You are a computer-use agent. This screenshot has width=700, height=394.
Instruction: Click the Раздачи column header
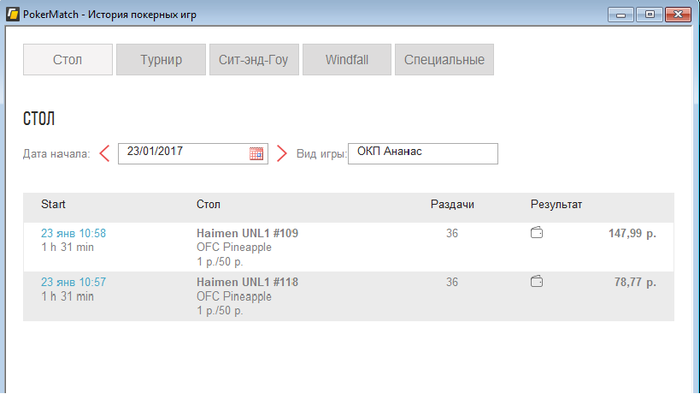(452, 204)
